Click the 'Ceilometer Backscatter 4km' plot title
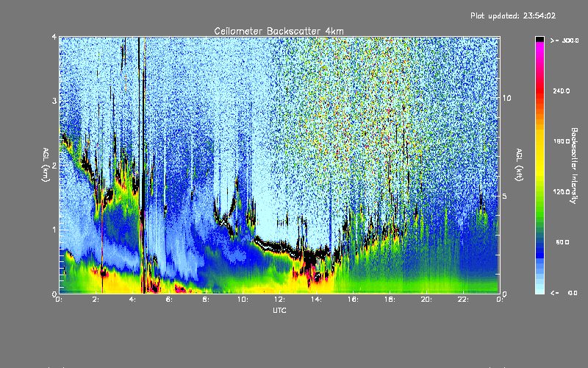This screenshot has height=368, width=588. [x=279, y=31]
